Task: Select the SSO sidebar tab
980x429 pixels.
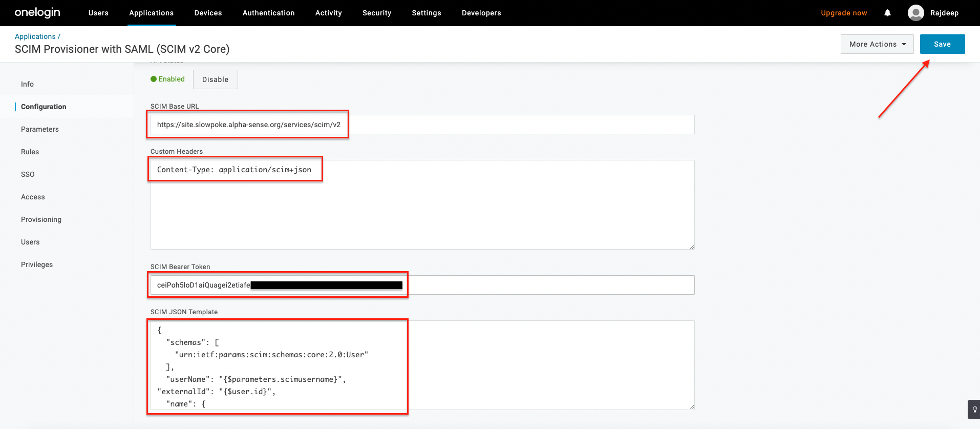Action: click(x=28, y=174)
